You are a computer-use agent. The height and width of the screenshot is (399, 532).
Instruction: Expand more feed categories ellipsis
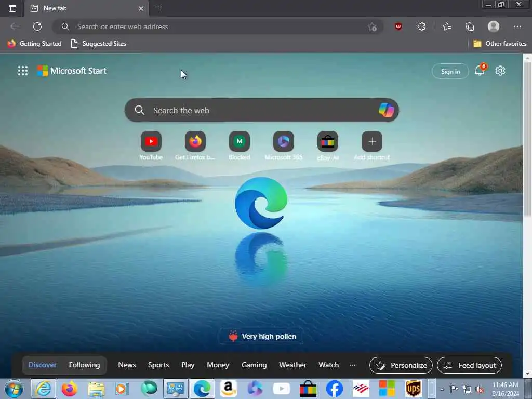[x=353, y=365]
